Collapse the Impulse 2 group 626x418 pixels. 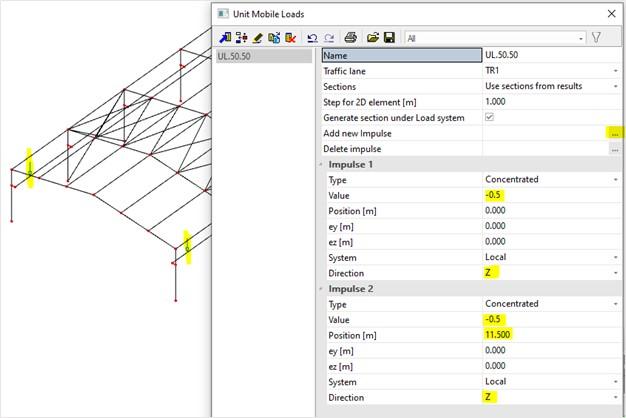pos(321,288)
